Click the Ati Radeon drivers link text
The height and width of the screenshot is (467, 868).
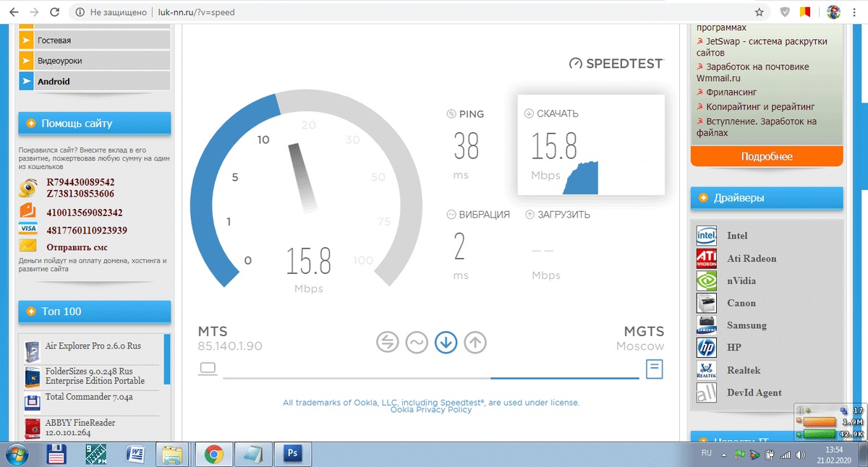752,258
